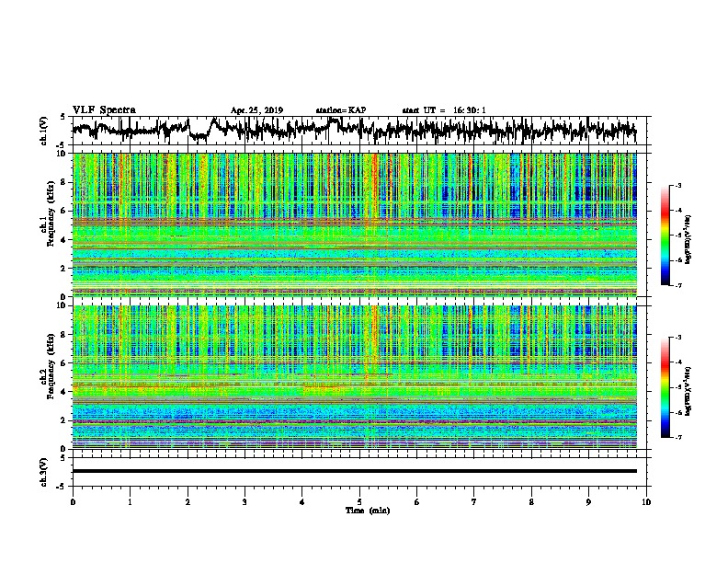Click the ch.2 spectrogram color bar
728x563 pixels.
pyautogui.click(x=665, y=387)
